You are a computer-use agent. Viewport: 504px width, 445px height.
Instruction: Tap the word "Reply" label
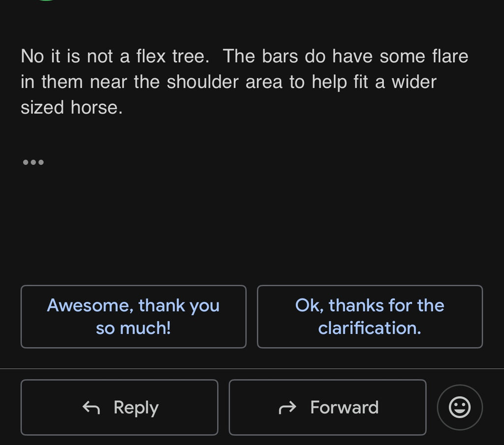(136, 408)
